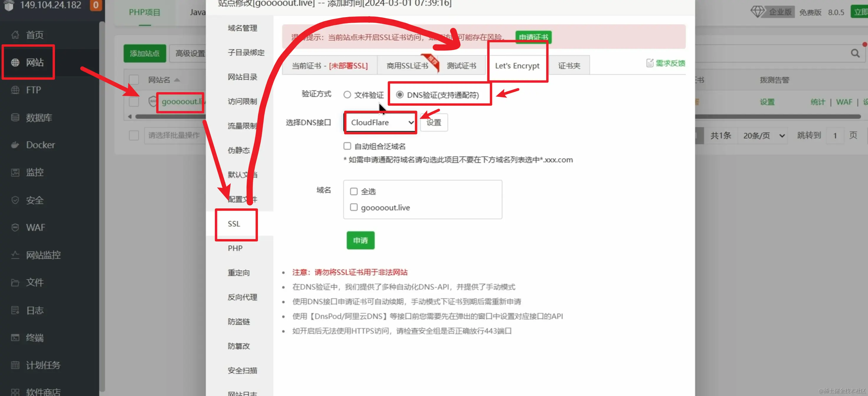The image size is (868, 396).
Task: Sort by the 网站名 column arrow
Action: (x=177, y=80)
